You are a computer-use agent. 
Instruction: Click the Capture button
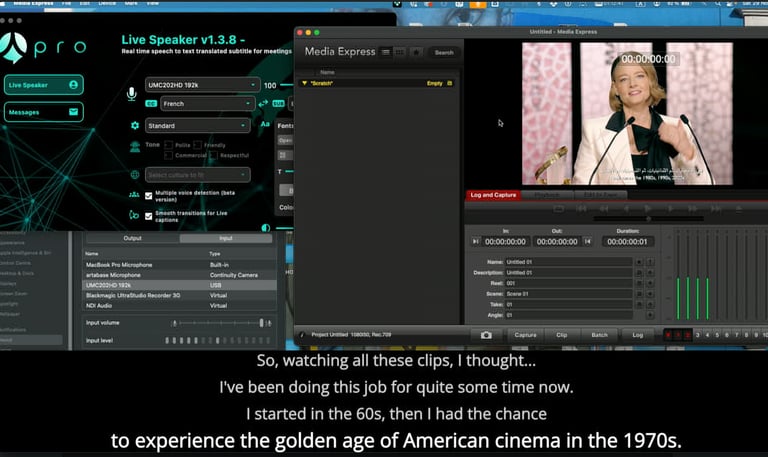point(526,335)
